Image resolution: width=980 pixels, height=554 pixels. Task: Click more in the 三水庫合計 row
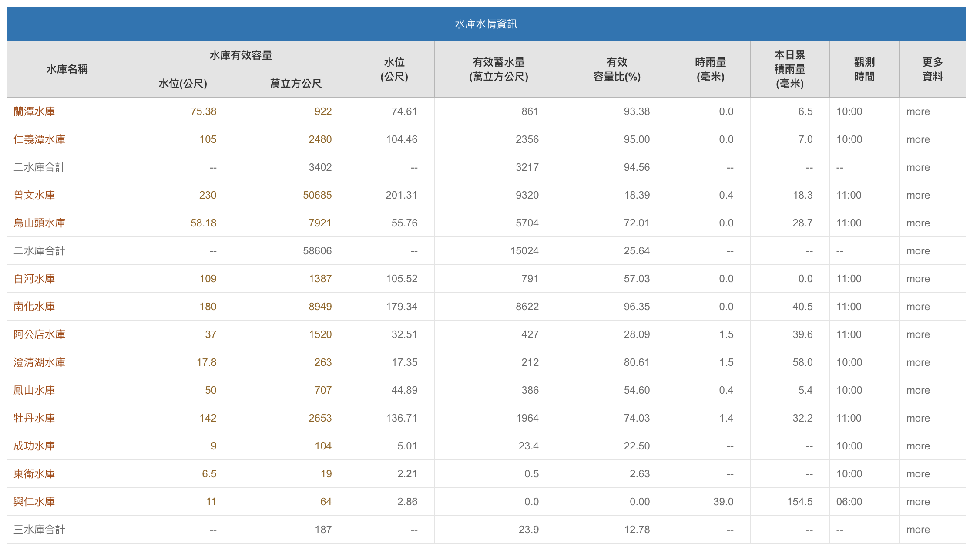(x=918, y=530)
